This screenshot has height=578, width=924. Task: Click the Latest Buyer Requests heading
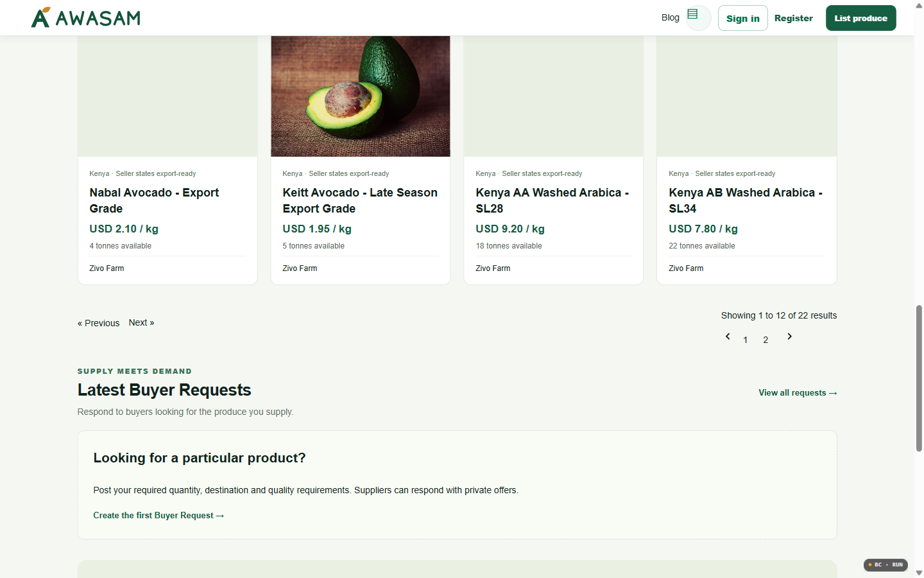coord(164,390)
